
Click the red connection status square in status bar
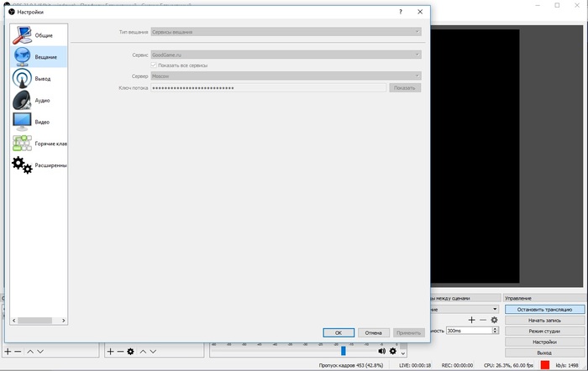[545, 365]
